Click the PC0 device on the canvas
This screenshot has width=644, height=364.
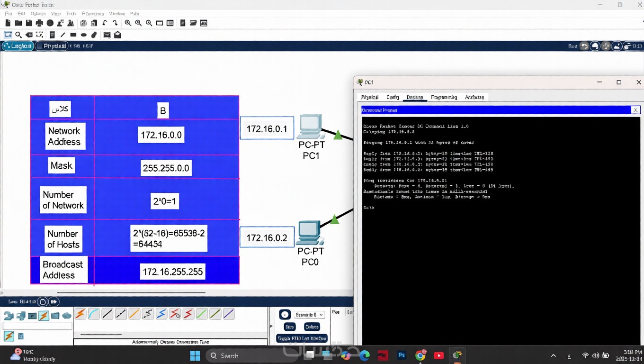click(x=310, y=232)
